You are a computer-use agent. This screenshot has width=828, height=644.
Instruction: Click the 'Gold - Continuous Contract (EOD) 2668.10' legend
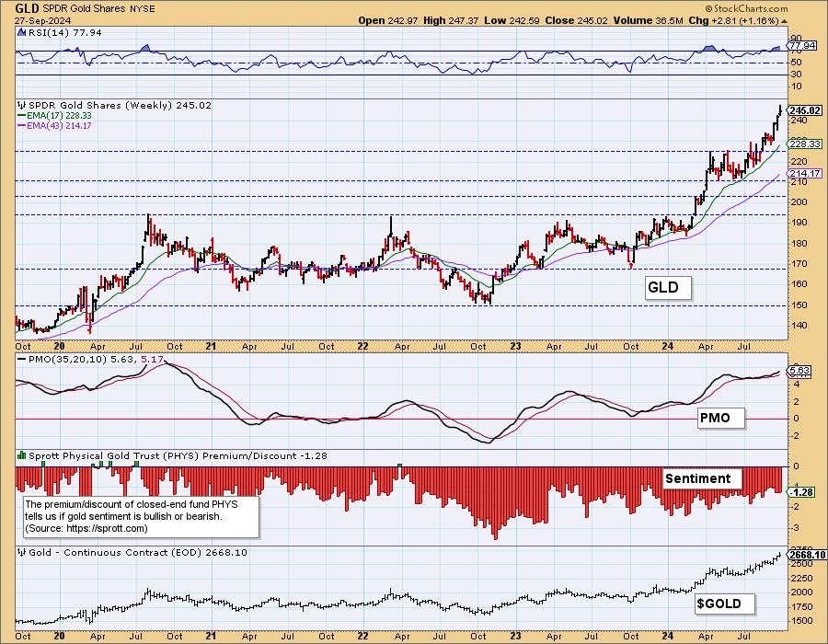click(138, 552)
